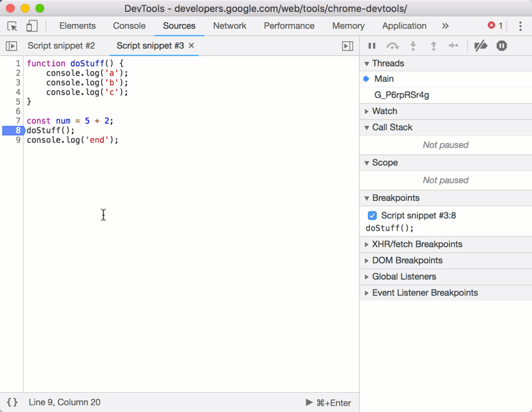Uncheck the Script snippet #3:8 breakpoint
Viewport: 532px width, 412px height.
coord(372,215)
